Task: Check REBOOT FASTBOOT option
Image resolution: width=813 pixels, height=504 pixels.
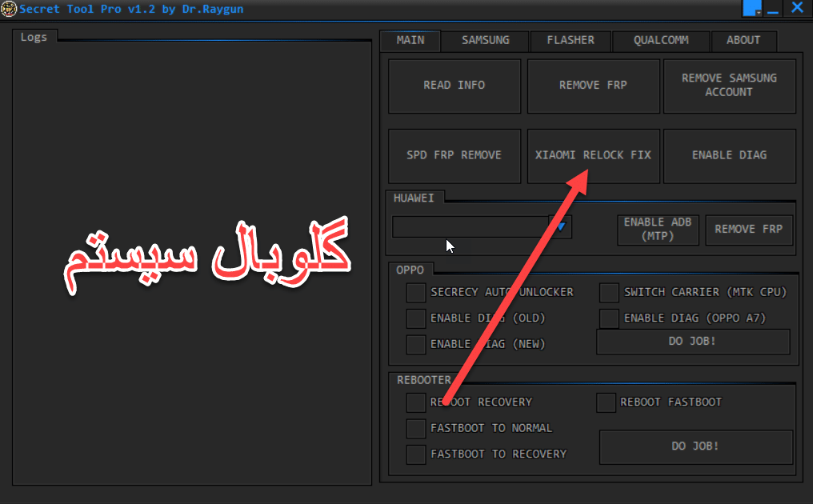Action: pos(606,402)
